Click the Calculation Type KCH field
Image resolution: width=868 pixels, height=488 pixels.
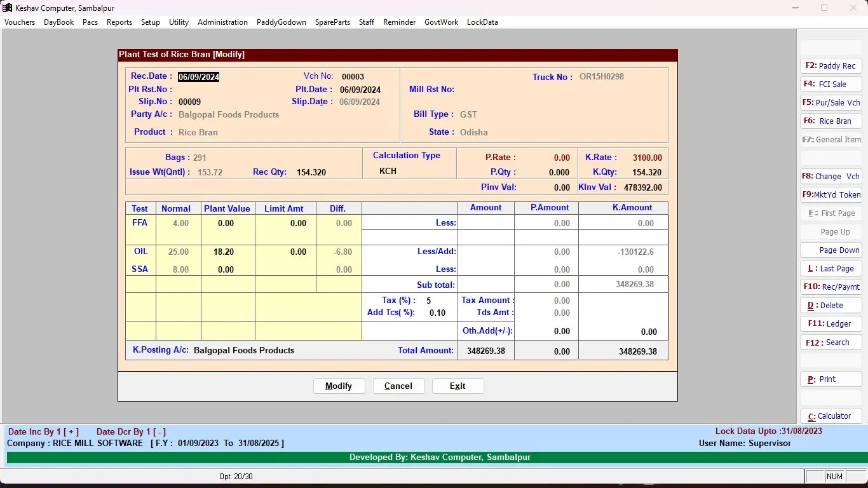pos(388,171)
